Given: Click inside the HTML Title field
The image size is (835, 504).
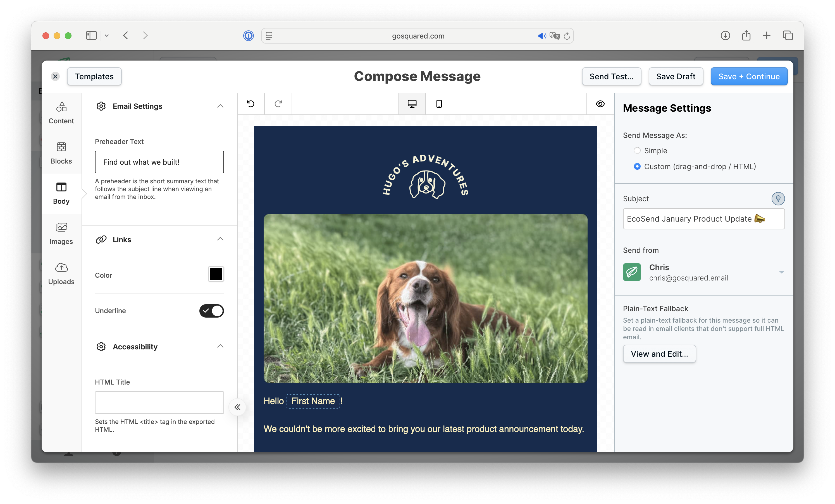Looking at the screenshot, I should pos(159,402).
